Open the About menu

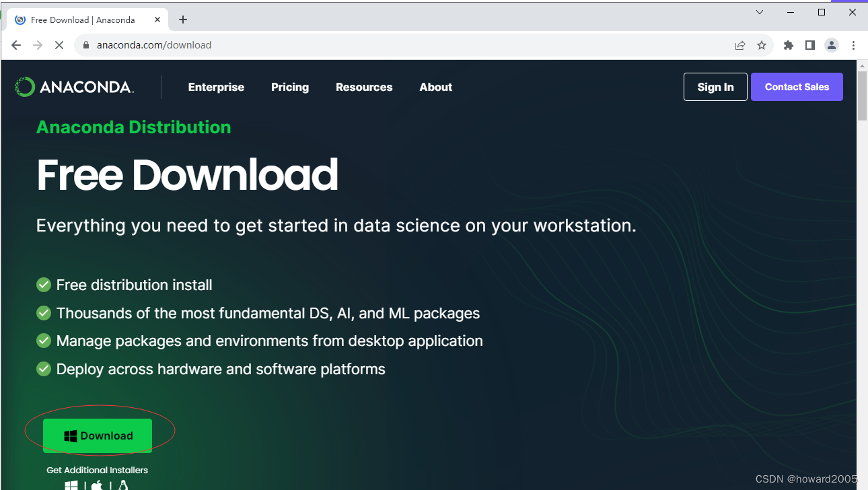point(436,87)
